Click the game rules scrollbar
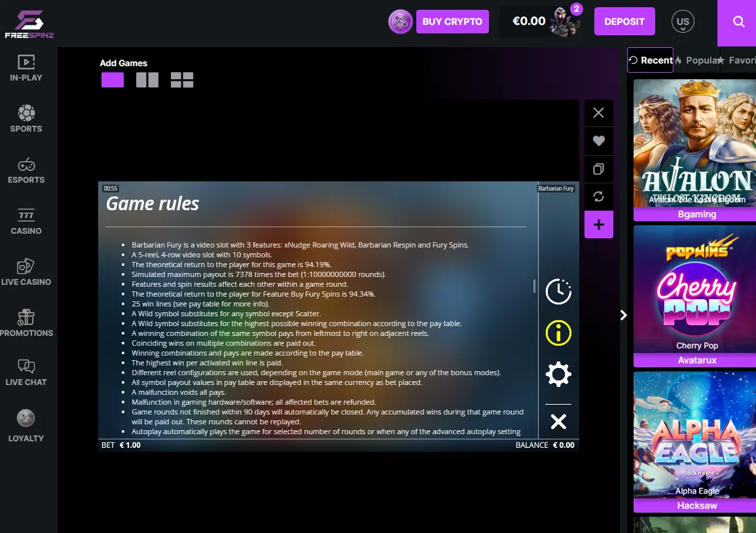 tap(534, 285)
